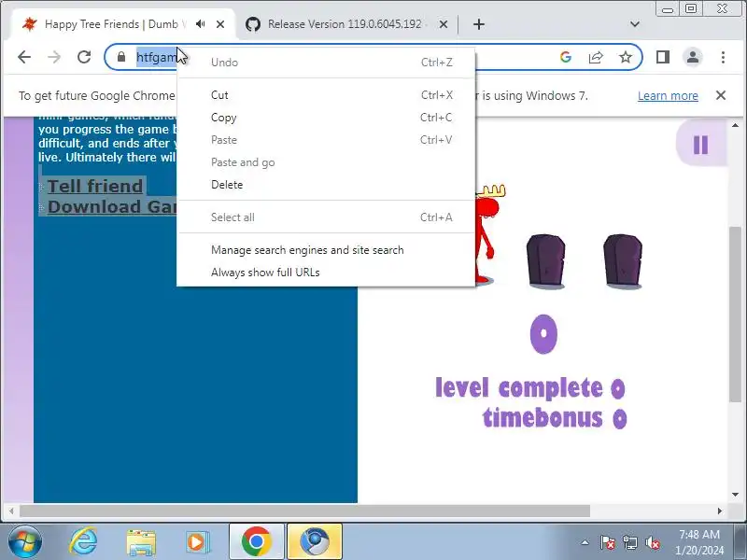This screenshot has width=747, height=560.
Task: Reload the current page
Action: [x=84, y=57]
